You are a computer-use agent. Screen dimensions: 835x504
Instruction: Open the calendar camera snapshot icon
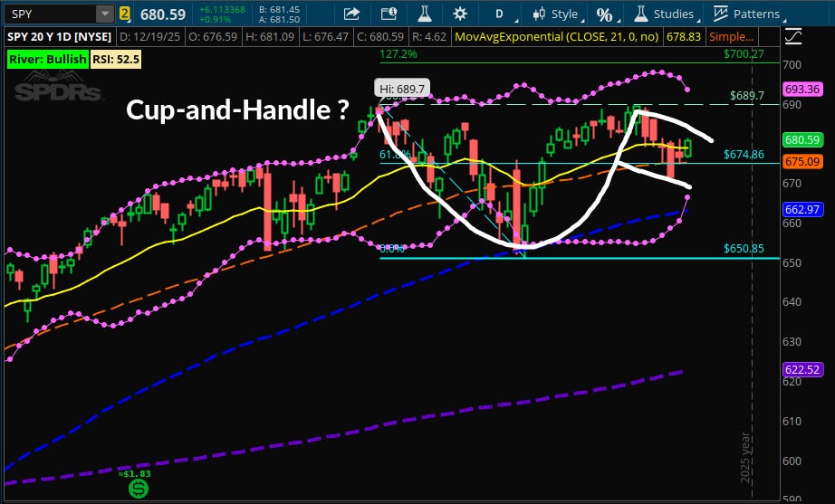coord(389,14)
